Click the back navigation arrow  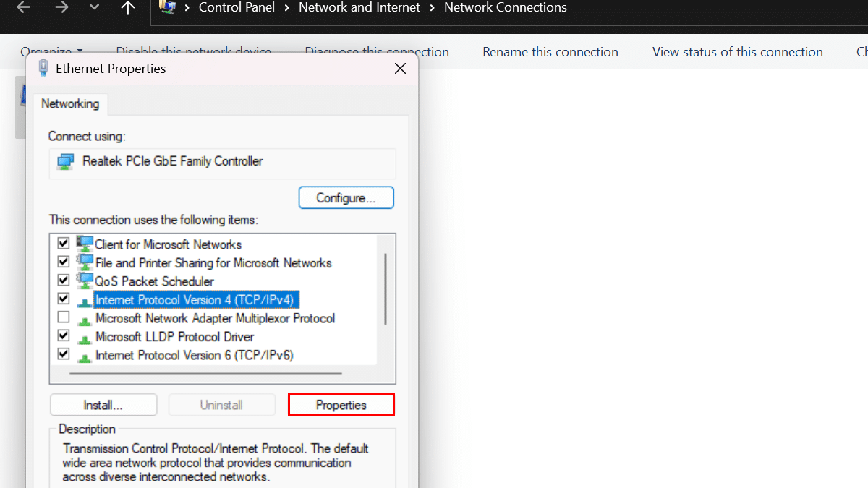point(22,8)
